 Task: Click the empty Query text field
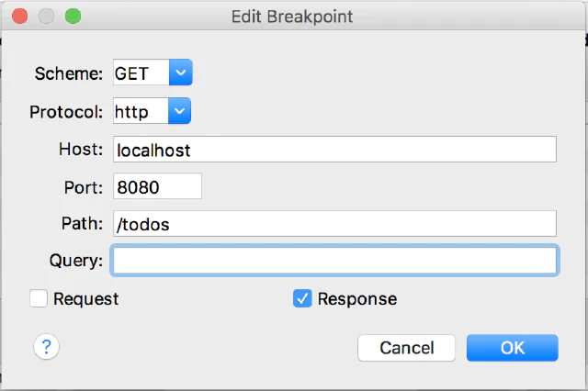(334, 261)
